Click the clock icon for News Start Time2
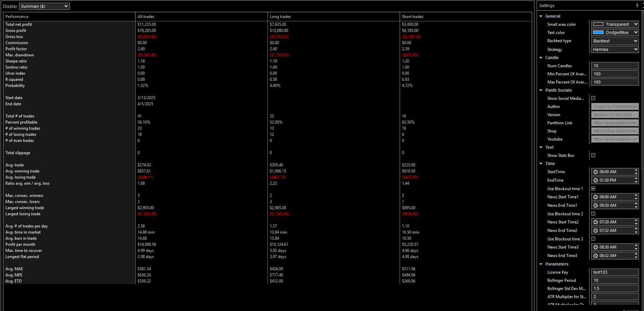Viewport: 644px width, 311px height. (x=595, y=222)
